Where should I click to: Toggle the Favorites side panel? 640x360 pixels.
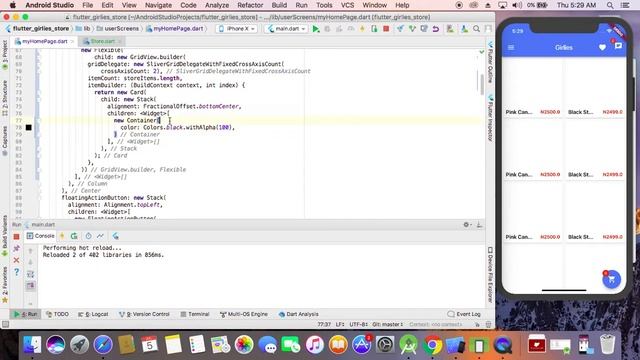pyautogui.click(x=5, y=284)
